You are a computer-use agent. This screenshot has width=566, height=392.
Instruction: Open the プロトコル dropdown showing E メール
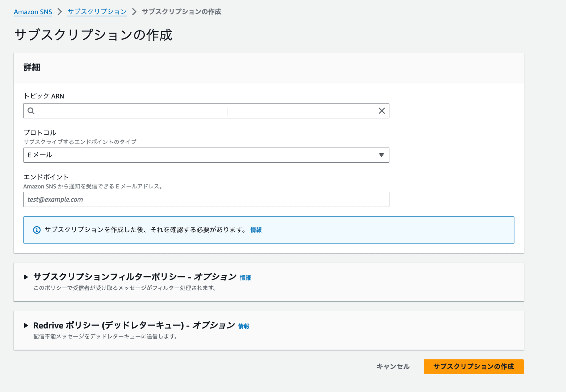(x=206, y=155)
